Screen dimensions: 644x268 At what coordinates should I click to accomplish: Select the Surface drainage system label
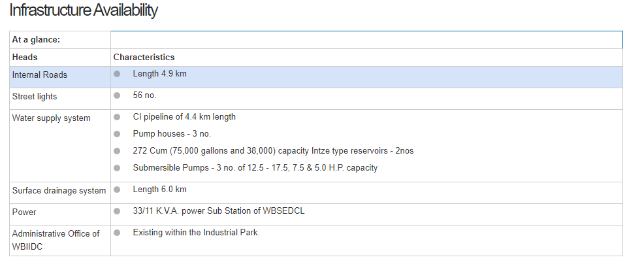coord(59,191)
